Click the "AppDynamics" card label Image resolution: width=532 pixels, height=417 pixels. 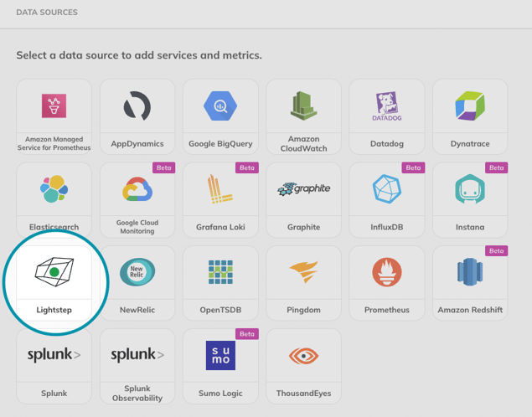tap(137, 144)
